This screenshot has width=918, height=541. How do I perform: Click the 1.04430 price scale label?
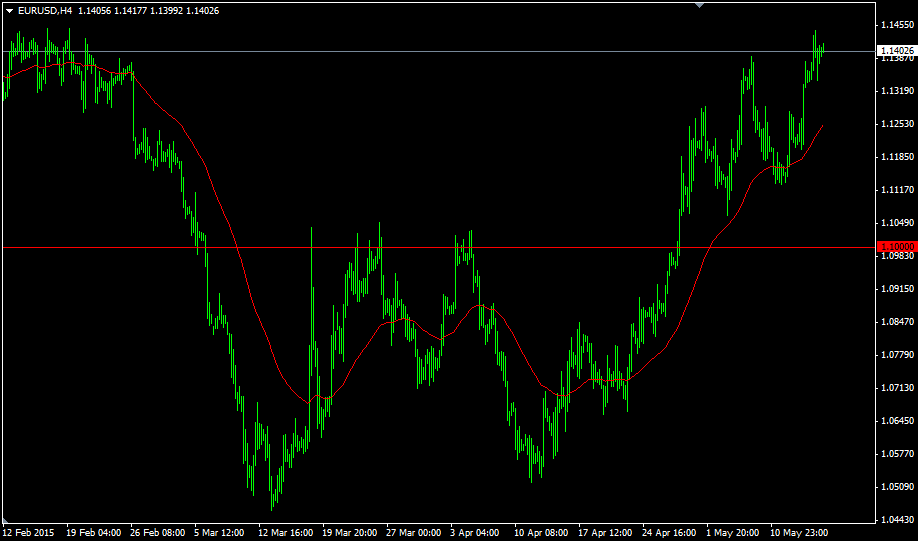coord(898,520)
